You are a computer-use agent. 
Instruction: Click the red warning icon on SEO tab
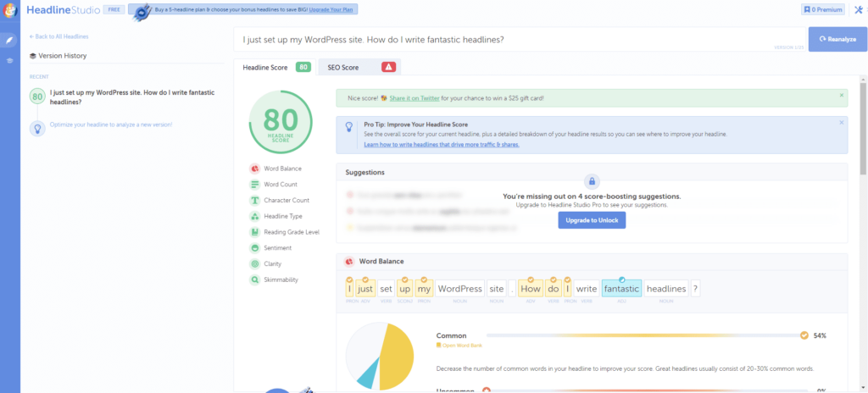tap(388, 68)
